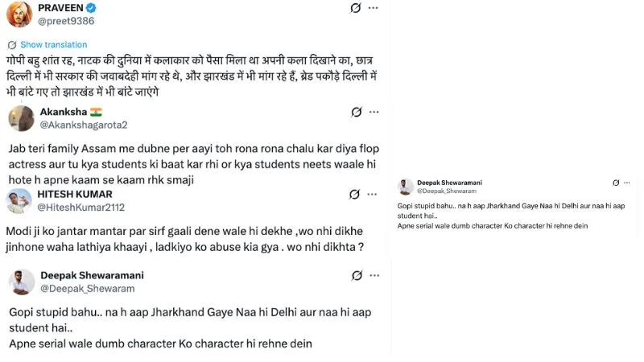The width and height of the screenshot is (644, 362).
Task: Click the Grok icon on the small Deepak tweet
Action: tap(616, 183)
